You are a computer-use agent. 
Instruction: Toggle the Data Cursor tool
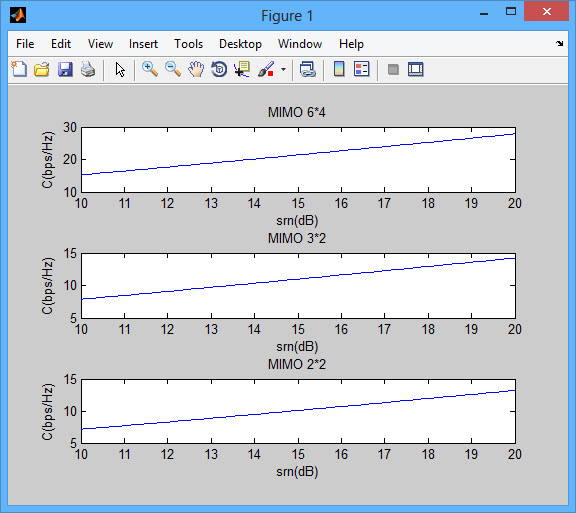242,69
